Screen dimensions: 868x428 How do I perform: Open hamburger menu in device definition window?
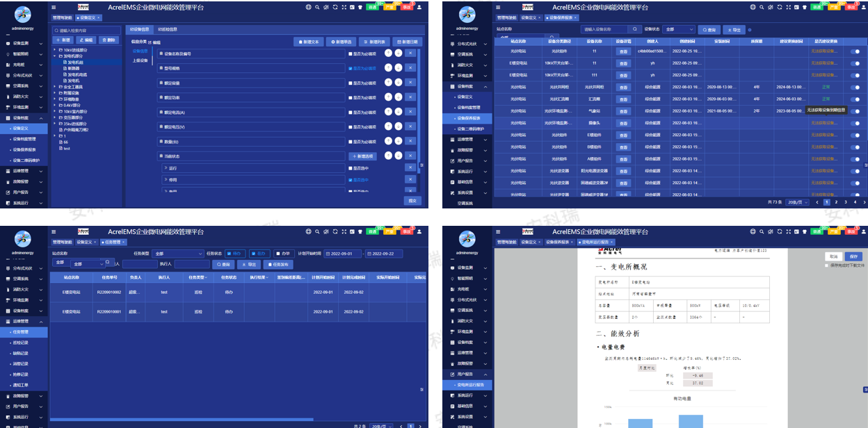(x=54, y=8)
